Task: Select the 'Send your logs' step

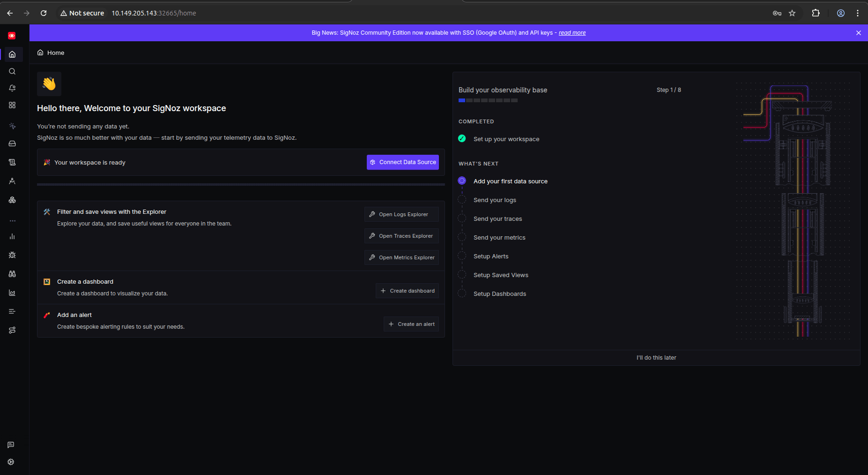Action: pos(495,200)
